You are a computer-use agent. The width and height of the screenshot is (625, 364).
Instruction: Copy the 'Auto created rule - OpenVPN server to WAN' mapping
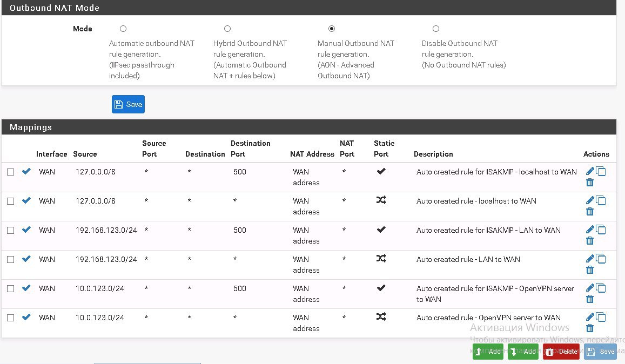(x=601, y=317)
